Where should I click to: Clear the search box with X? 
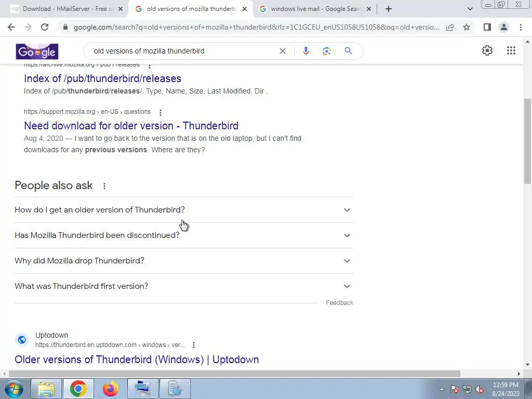[x=282, y=51]
